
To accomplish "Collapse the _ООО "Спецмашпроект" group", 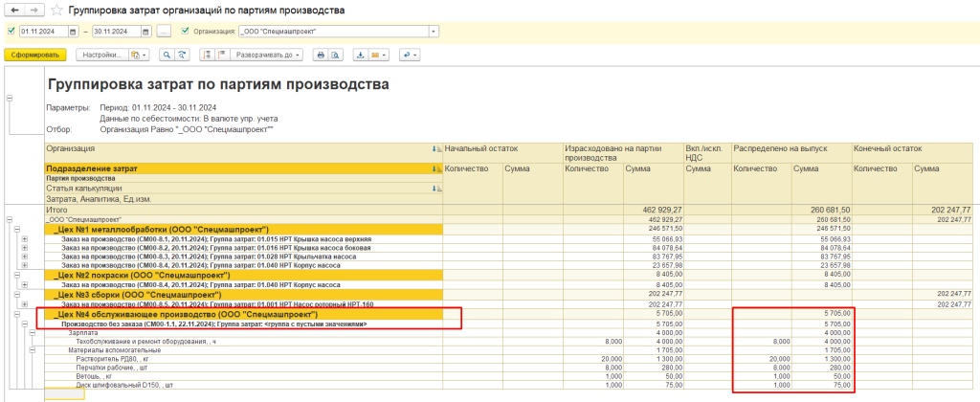I will 9,219.
